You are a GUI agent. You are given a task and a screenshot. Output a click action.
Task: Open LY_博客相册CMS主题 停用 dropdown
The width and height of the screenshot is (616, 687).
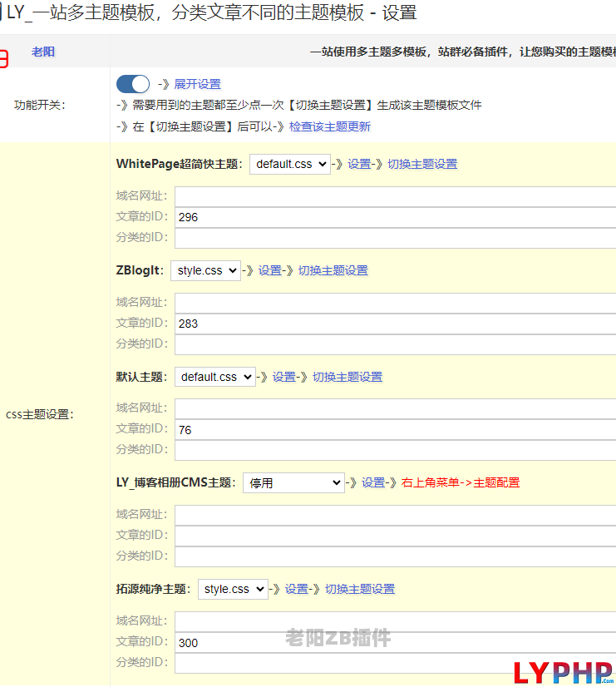coord(293,482)
